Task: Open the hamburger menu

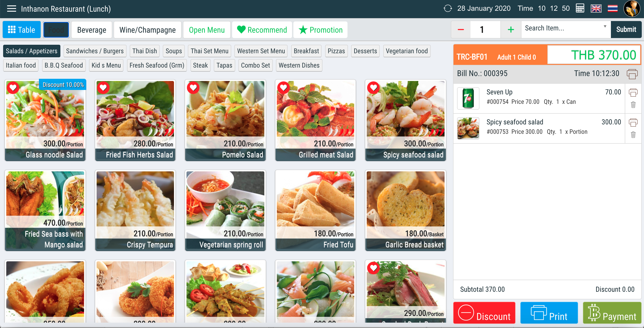Action: (11, 9)
